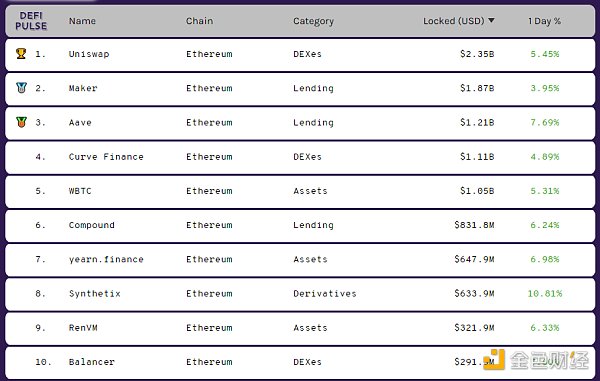
Task: Sort by the Name column header
Action: pyautogui.click(x=82, y=21)
